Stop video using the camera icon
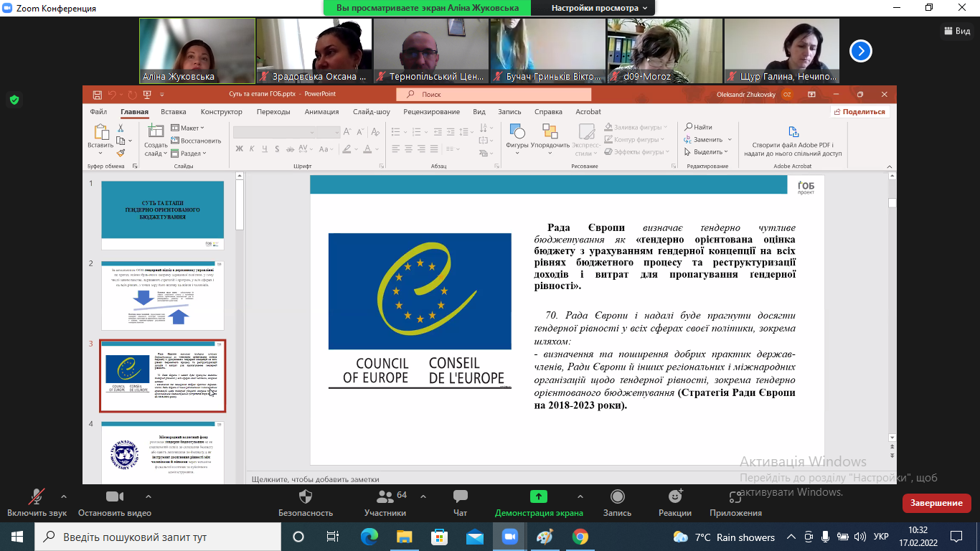The width and height of the screenshot is (980, 551). (115, 496)
